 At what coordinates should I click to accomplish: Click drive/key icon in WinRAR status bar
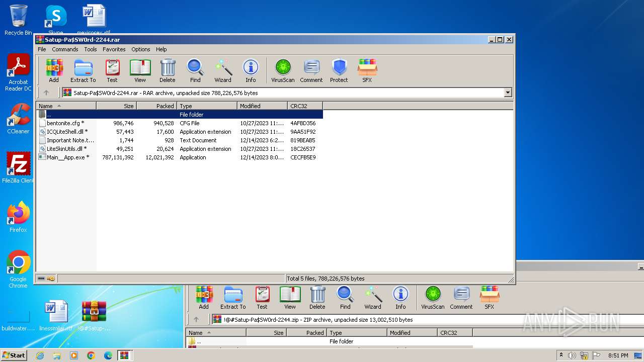(x=46, y=278)
